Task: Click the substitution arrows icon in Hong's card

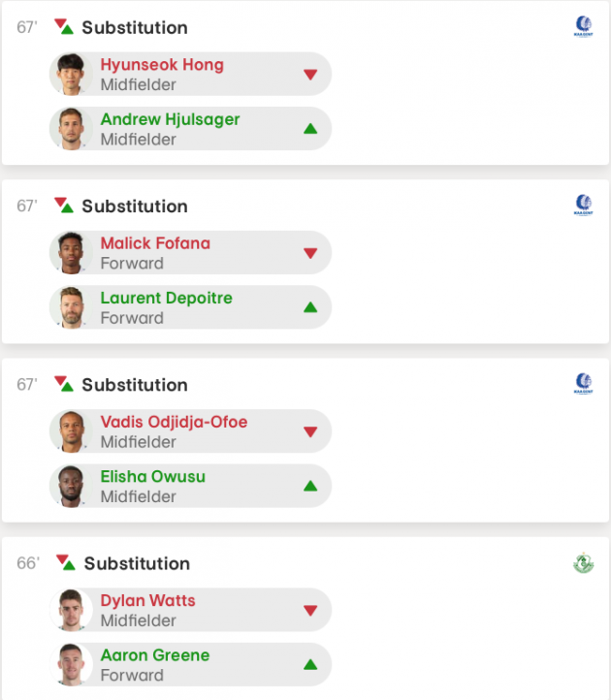Action: [x=64, y=27]
